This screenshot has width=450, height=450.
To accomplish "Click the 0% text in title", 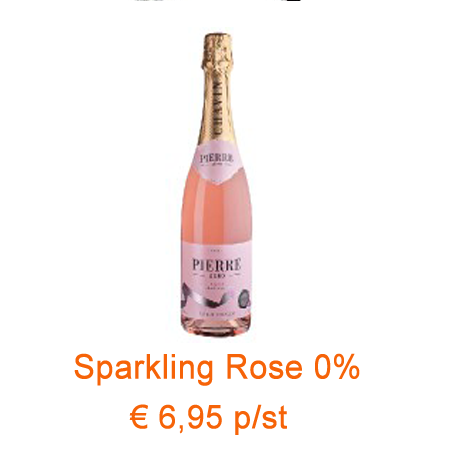I will point(337,367).
